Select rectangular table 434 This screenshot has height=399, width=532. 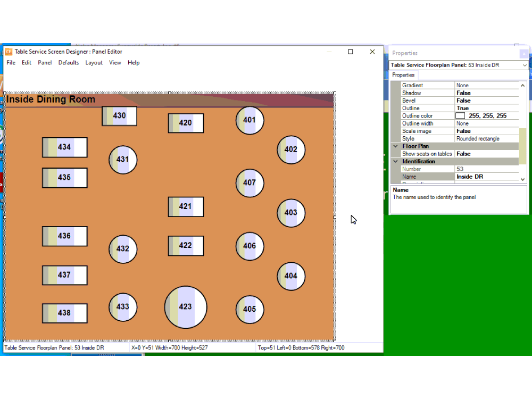[65, 147]
